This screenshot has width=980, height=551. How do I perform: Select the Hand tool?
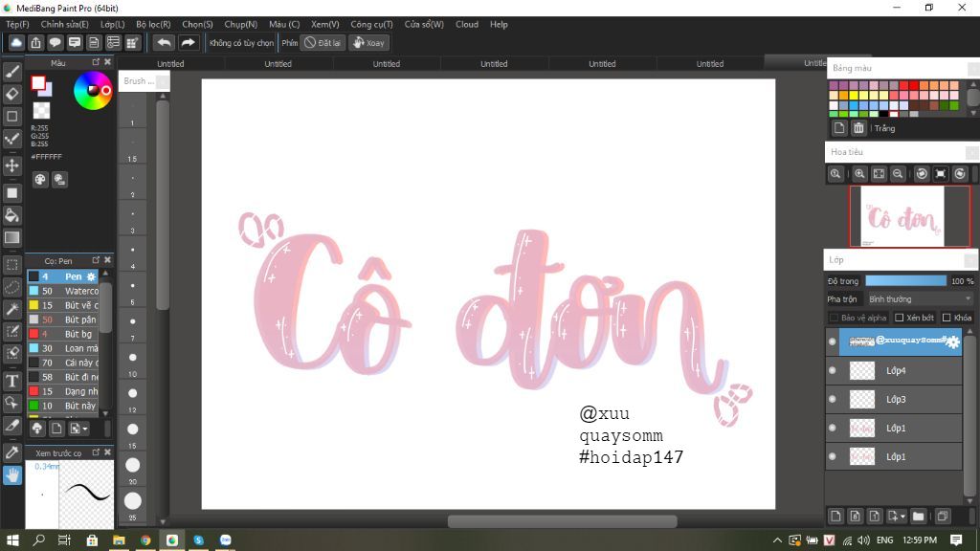pyautogui.click(x=11, y=475)
